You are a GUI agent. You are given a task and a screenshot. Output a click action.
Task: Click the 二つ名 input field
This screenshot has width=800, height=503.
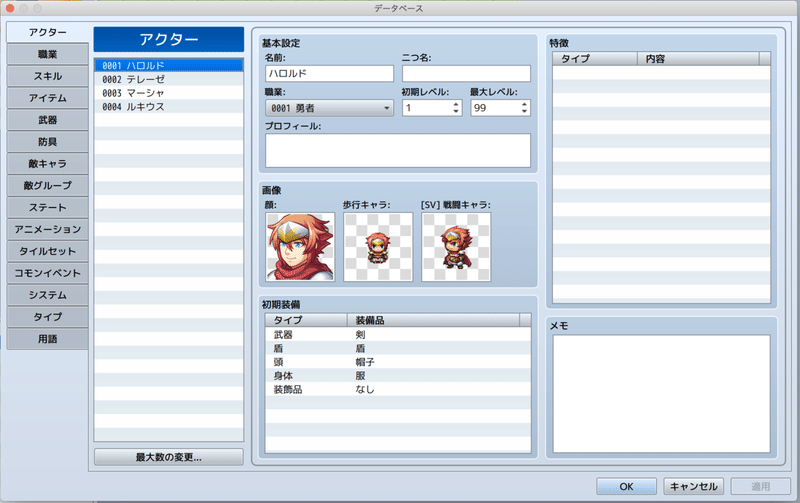(x=466, y=73)
